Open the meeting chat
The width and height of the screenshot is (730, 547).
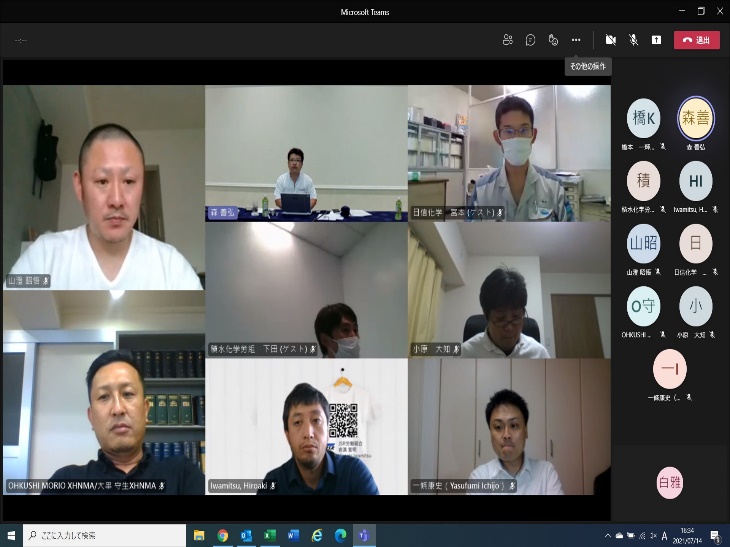[530, 40]
